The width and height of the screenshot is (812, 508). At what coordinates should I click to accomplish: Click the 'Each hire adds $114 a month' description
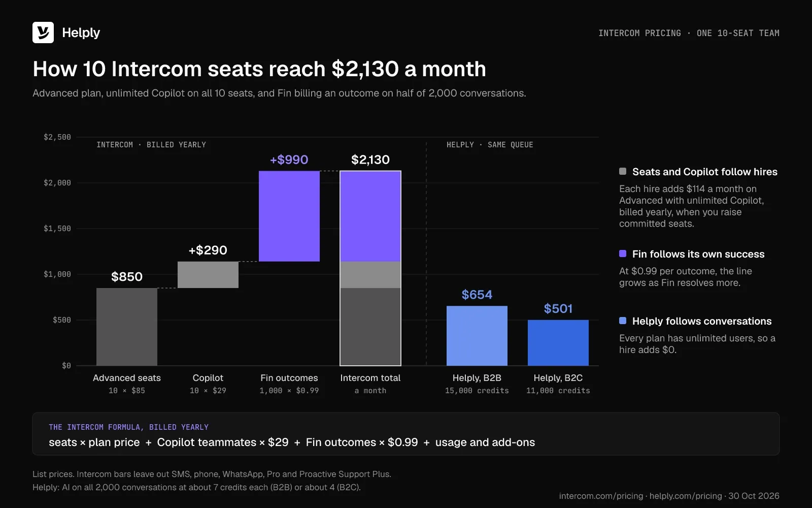click(692, 206)
